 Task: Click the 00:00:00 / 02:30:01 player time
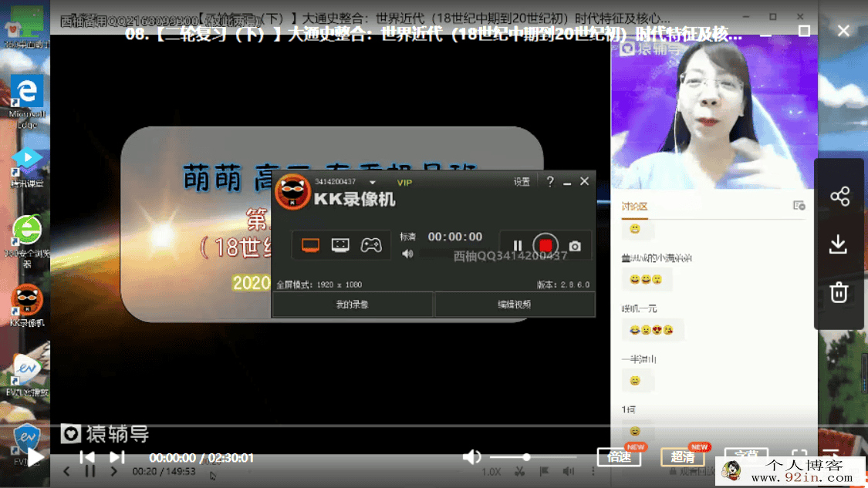[x=201, y=458]
